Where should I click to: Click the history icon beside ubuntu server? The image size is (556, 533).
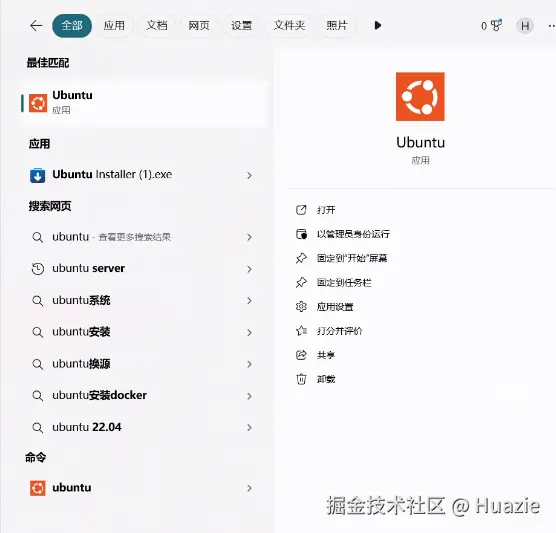(x=38, y=269)
